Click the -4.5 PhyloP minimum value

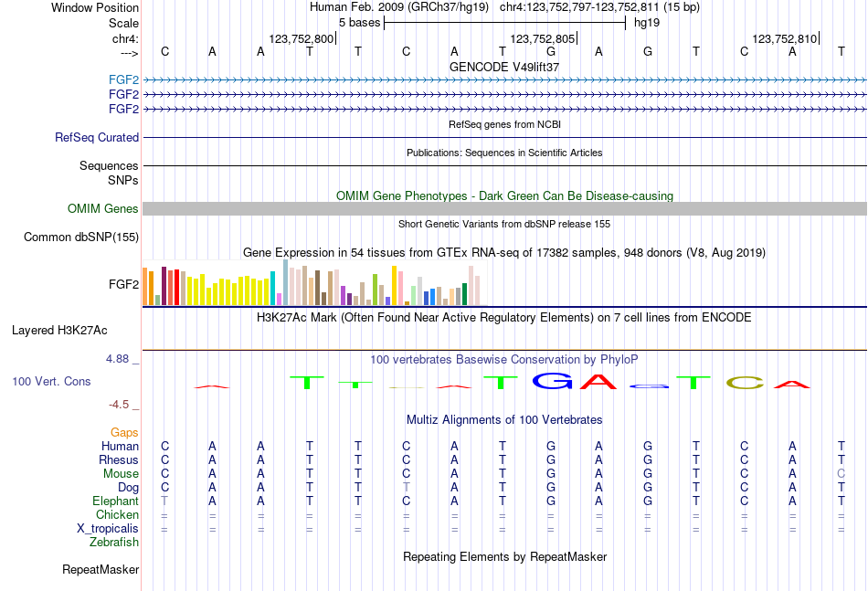(x=119, y=405)
